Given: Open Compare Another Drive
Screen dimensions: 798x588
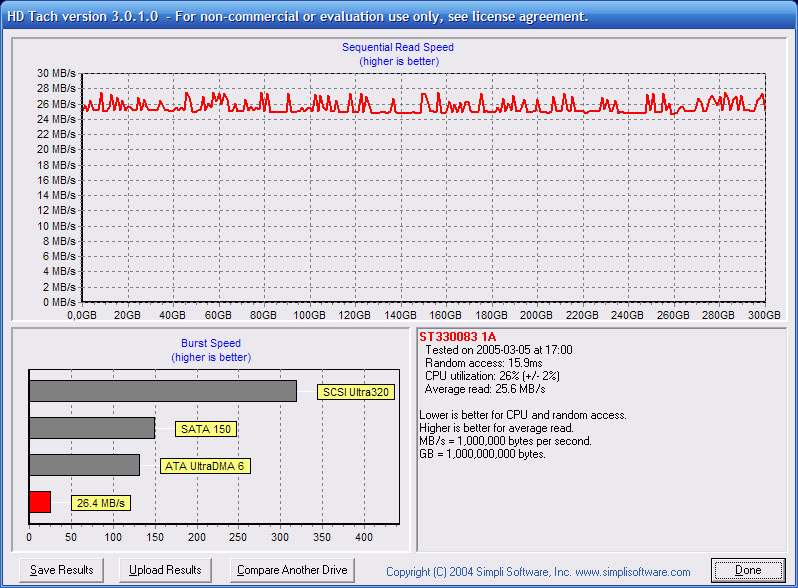Looking at the screenshot, I should [292, 570].
